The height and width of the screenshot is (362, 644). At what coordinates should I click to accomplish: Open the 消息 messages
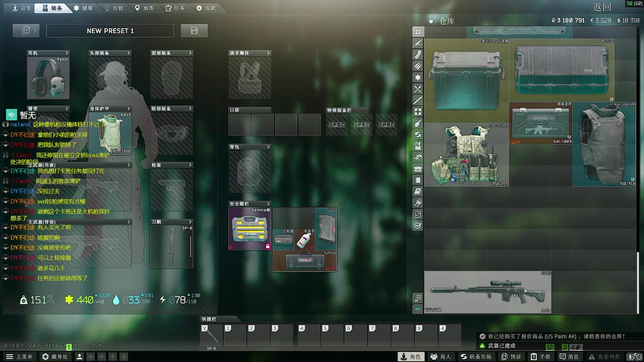(x=569, y=356)
